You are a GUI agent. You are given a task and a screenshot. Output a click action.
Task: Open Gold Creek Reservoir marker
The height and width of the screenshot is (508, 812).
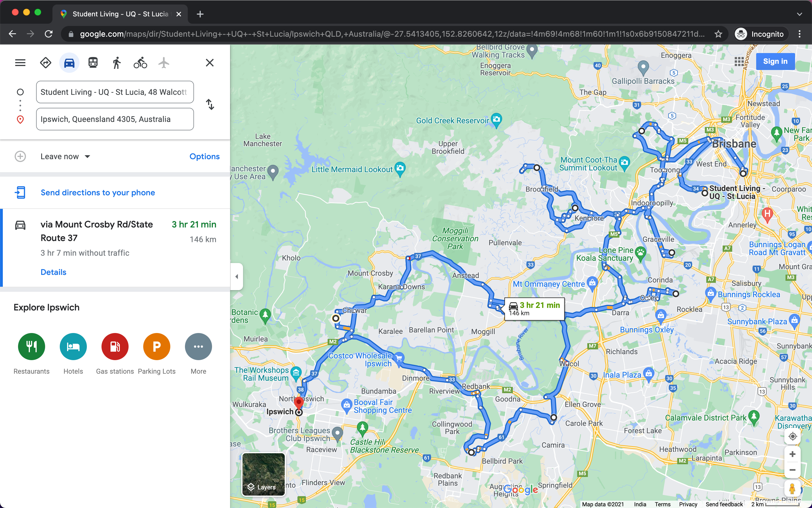(x=497, y=120)
